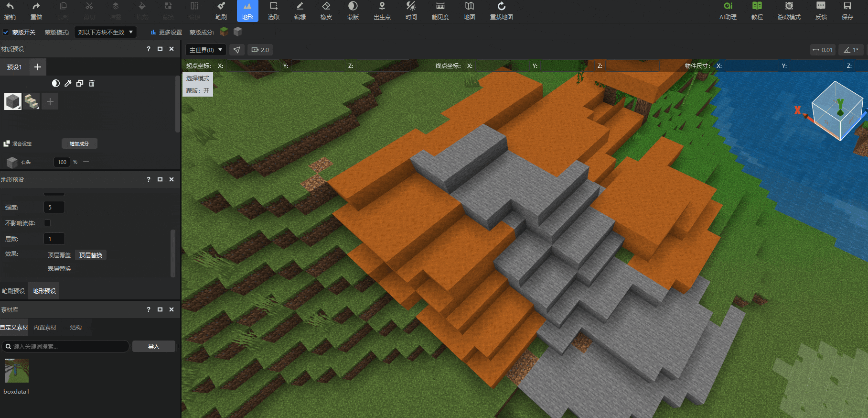Remove 石头 component with minus button
Viewport: 868px width, 418px height.
point(86,162)
